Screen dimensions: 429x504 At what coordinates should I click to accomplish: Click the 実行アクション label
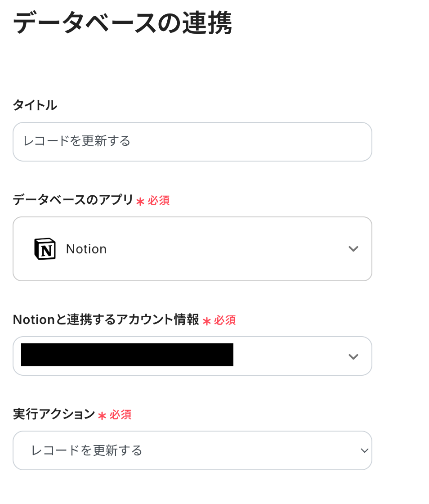54,414
